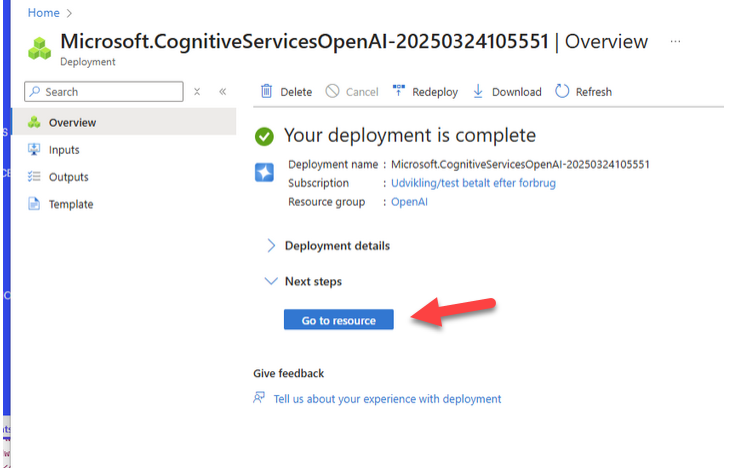Focus the Search input field
The width and height of the screenshot is (730, 468).
point(104,92)
